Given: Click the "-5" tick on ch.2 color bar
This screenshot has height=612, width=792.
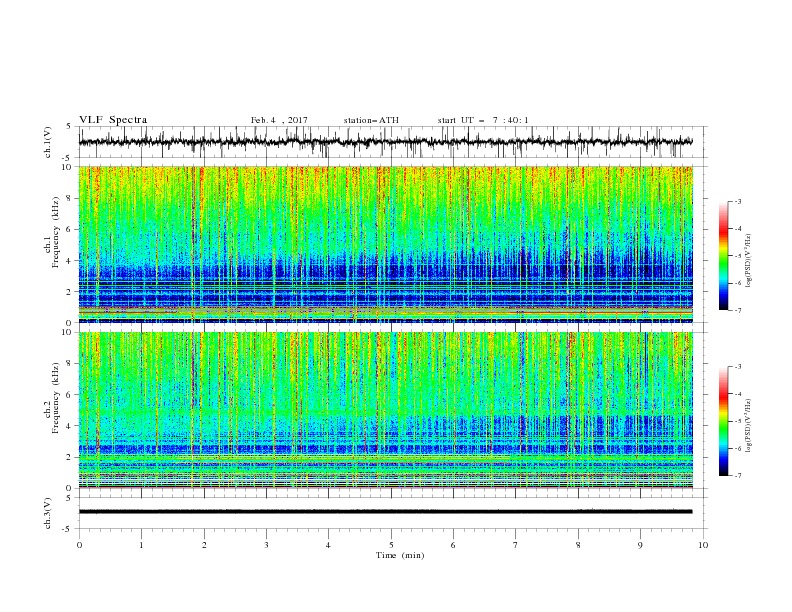Looking at the screenshot, I should tap(737, 421).
